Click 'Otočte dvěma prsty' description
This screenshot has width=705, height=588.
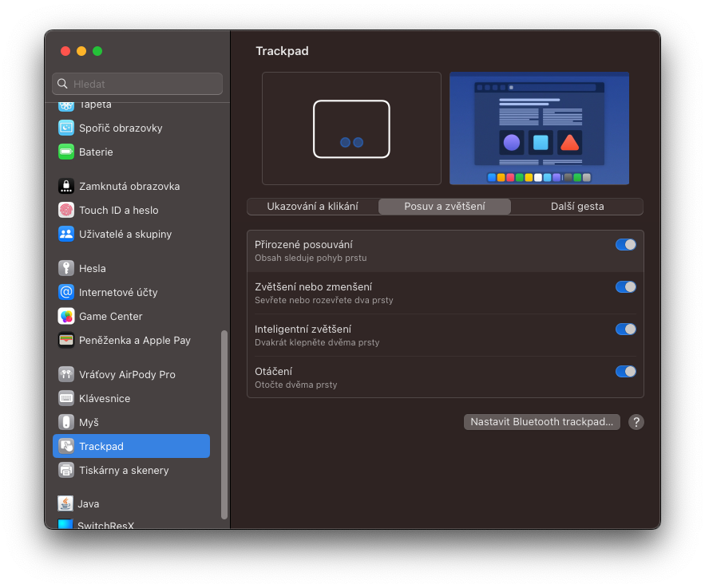pos(296,385)
